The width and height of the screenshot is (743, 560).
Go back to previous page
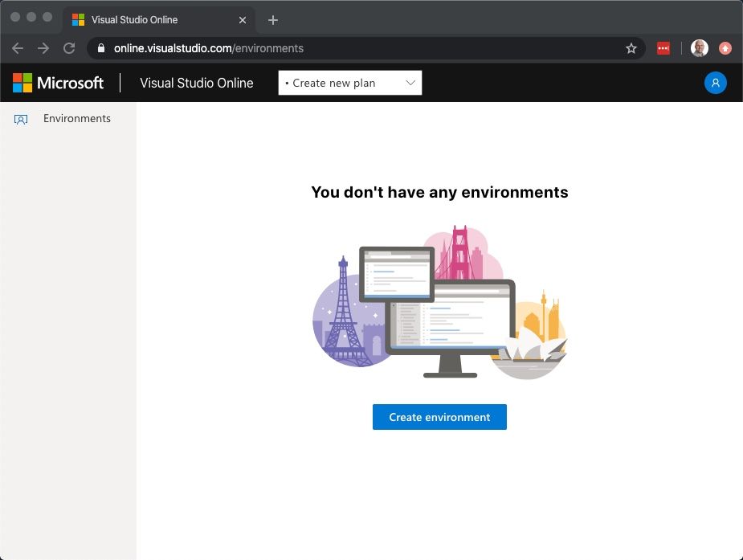tap(18, 48)
